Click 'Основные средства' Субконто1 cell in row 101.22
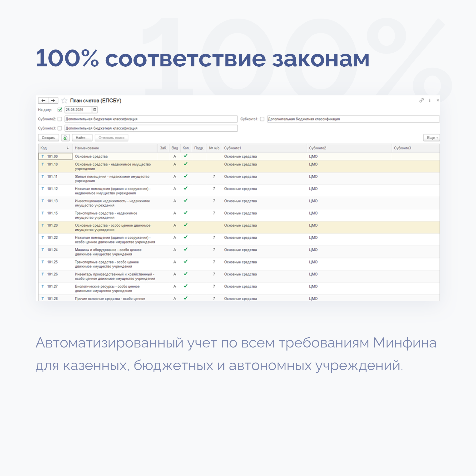This screenshot has width=476, height=476. pyautogui.click(x=240, y=238)
